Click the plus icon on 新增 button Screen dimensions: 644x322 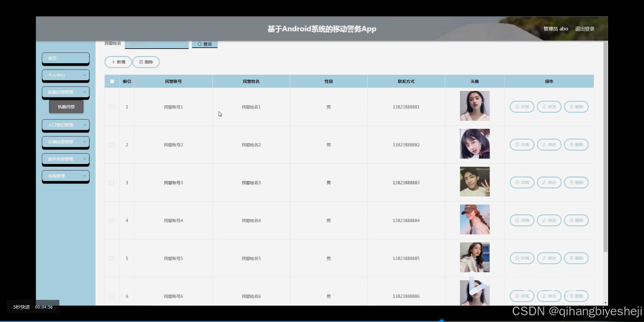114,62
